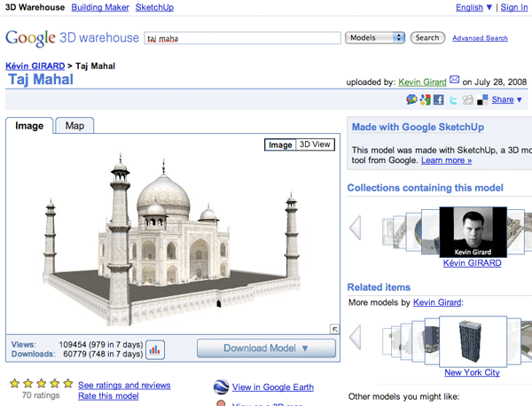Switch to the Map tab

click(74, 126)
